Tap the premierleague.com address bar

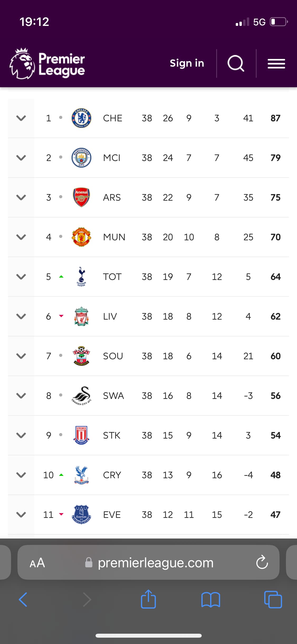pos(155,563)
